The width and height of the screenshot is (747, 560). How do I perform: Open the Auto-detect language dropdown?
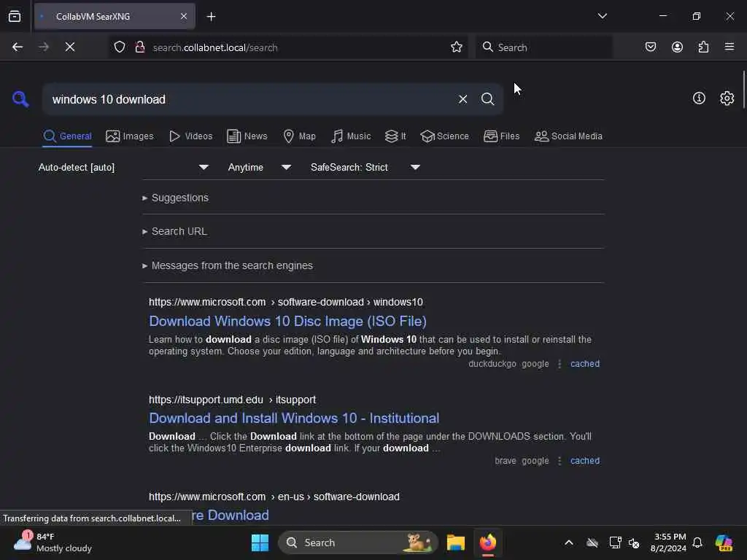click(123, 167)
